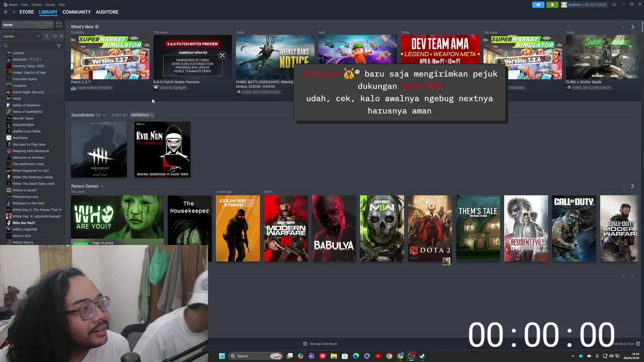This screenshot has height=362, width=644.
Task: Open What's New settings gear
Action: click(x=97, y=27)
